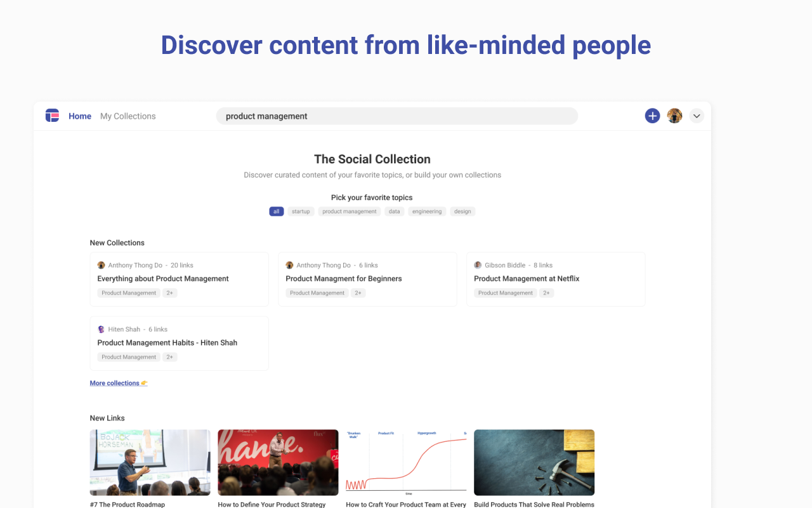The width and height of the screenshot is (812, 508).
Task: Switch to My Collections
Action: click(x=128, y=116)
